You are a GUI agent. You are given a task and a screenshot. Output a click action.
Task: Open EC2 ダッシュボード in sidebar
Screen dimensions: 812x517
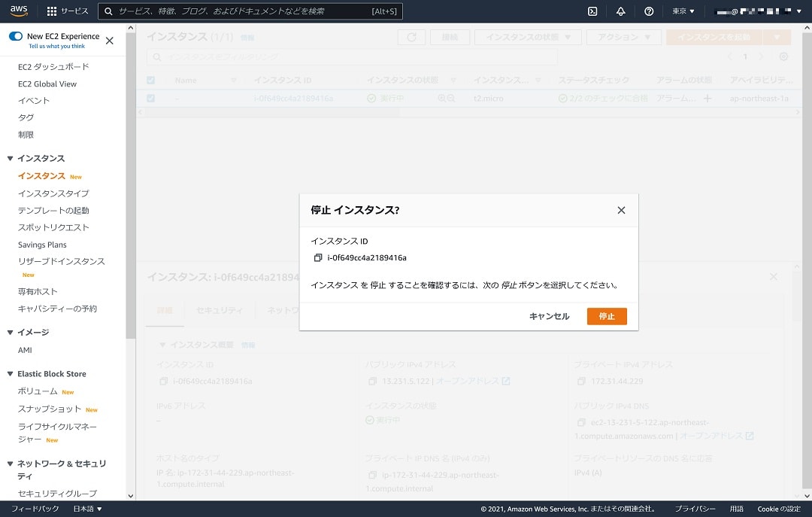(53, 67)
